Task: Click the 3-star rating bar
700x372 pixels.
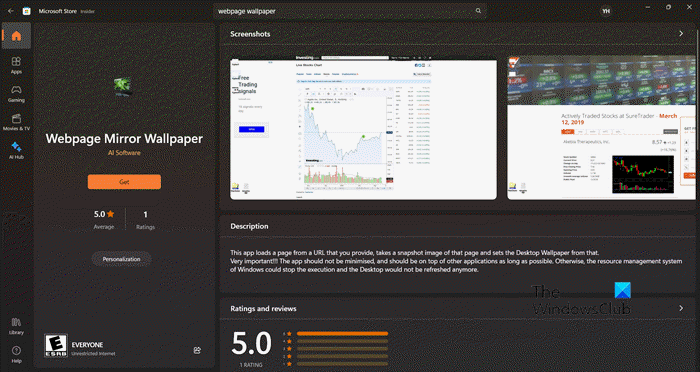Action: [x=342, y=349]
